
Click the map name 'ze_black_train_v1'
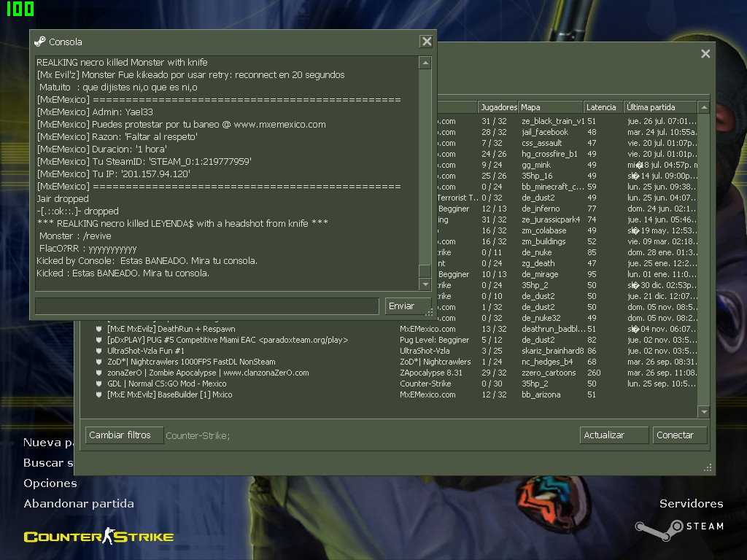553,122
